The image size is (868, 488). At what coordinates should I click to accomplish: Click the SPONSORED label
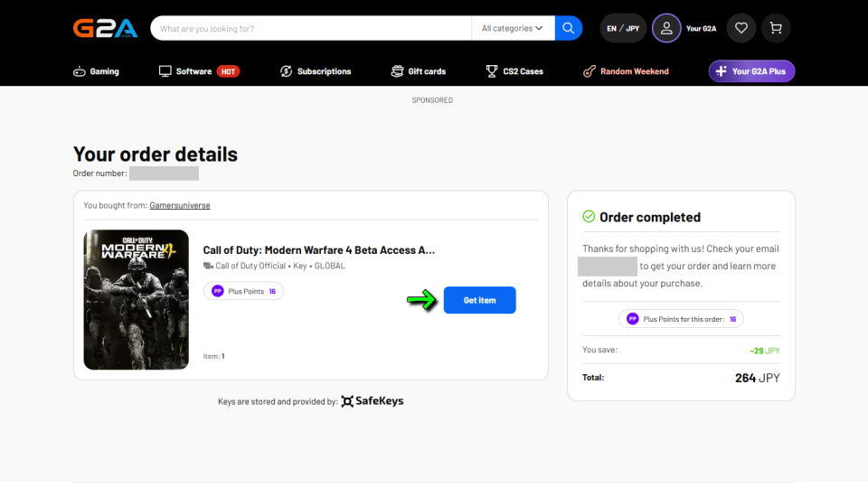[432, 100]
